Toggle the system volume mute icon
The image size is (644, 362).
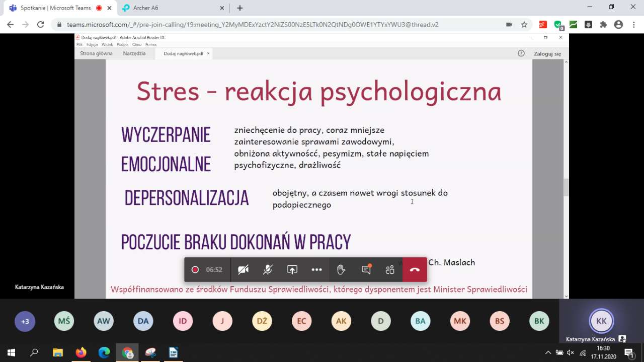[571, 352]
